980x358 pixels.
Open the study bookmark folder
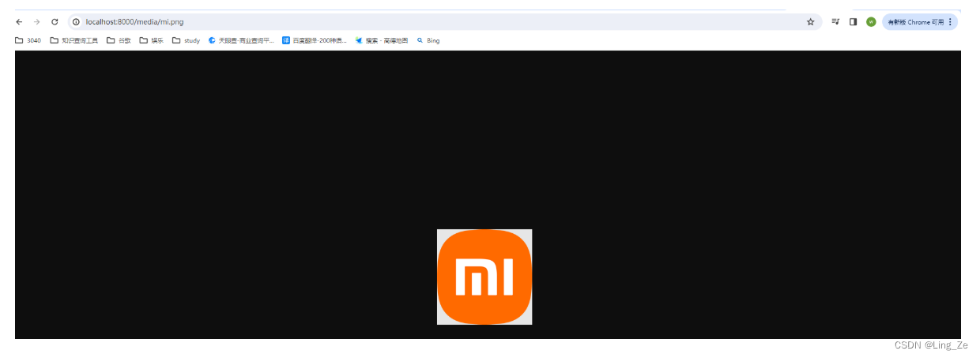pos(186,40)
